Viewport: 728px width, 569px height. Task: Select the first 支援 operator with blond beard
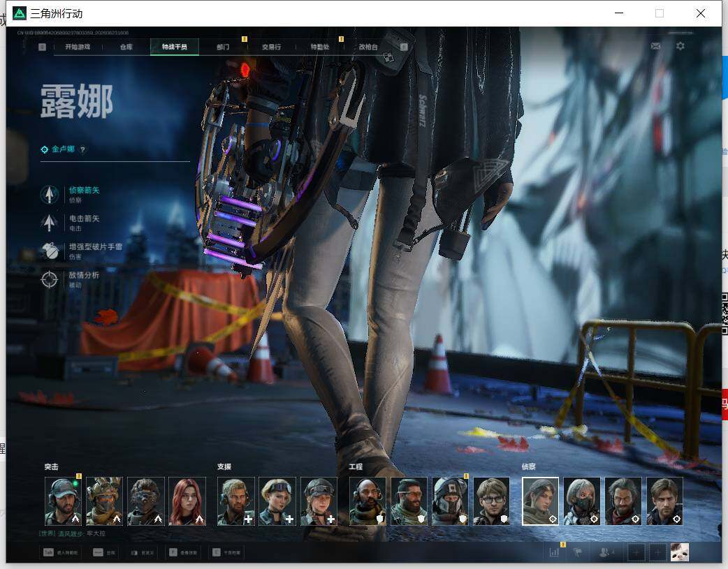click(x=236, y=501)
